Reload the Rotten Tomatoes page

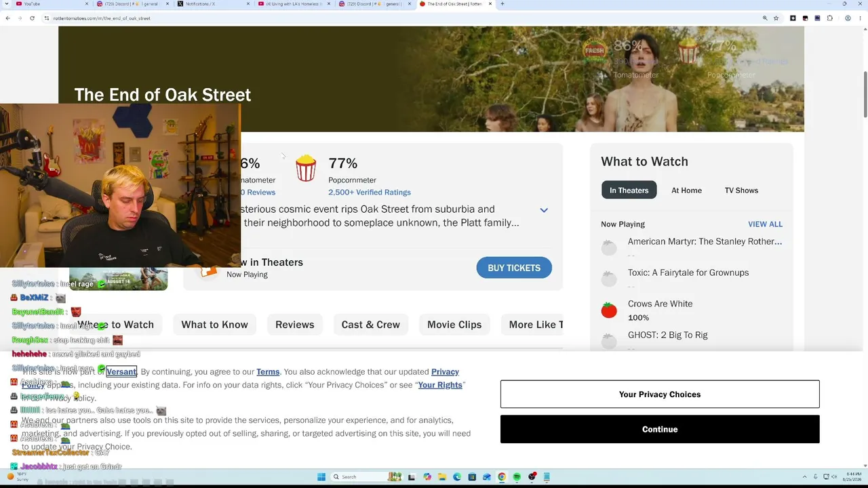[x=32, y=18]
